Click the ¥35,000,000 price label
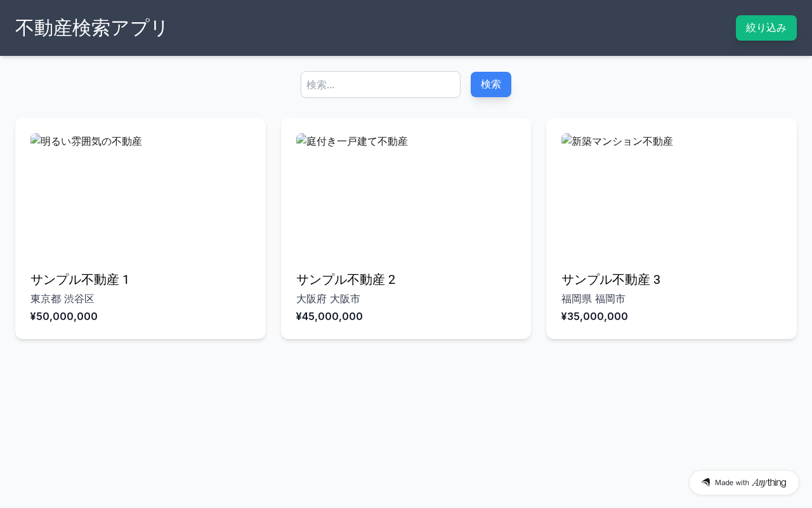Image resolution: width=812 pixels, height=508 pixels. tap(594, 316)
